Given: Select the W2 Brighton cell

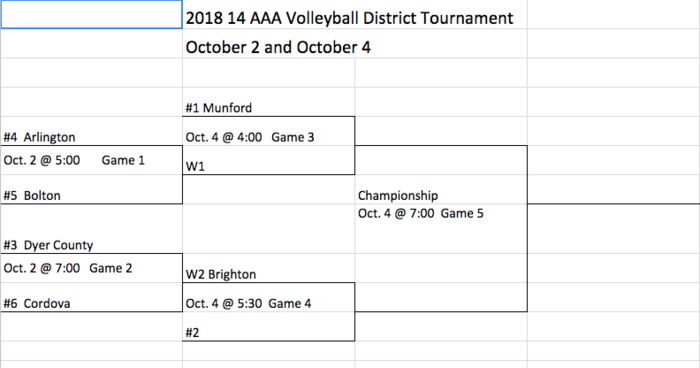Looking at the screenshot, I should point(268,268).
